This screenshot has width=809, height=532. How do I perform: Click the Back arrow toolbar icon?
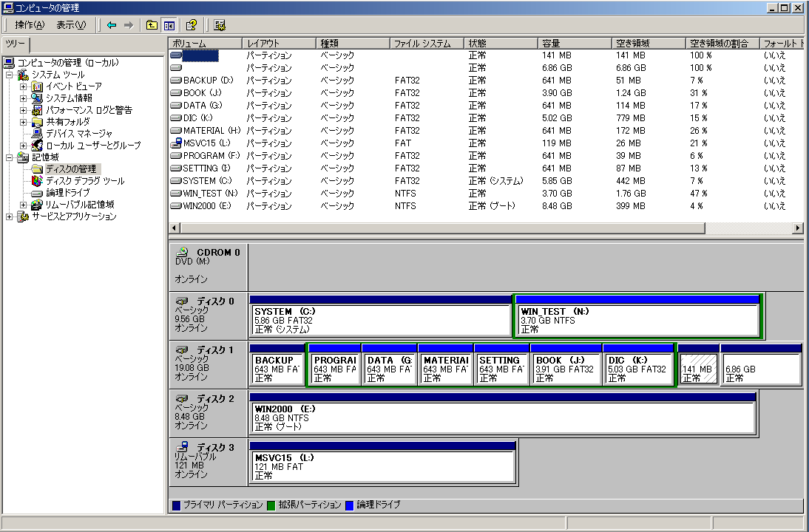[x=112, y=25]
